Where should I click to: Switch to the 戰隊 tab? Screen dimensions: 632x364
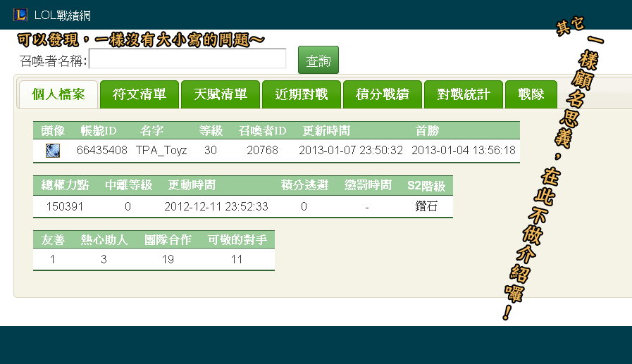[x=531, y=94]
